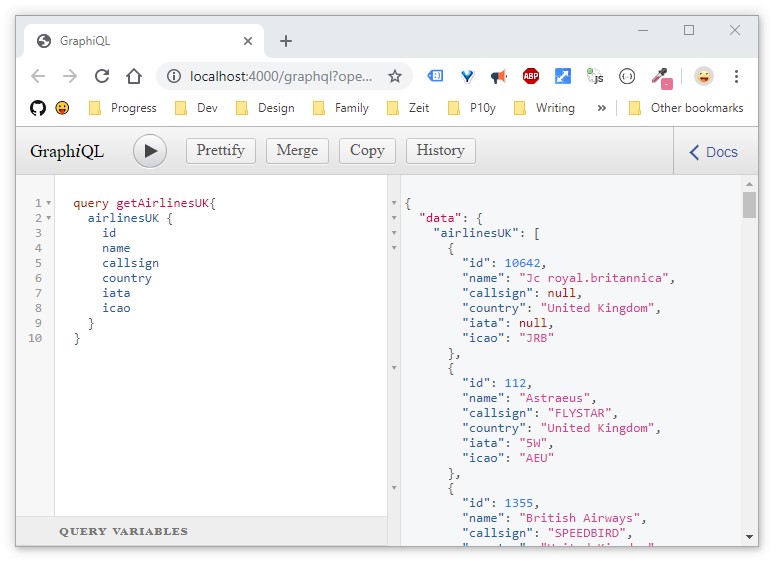Run the query with the Execute button
The height and width of the screenshot is (563, 777).
(x=150, y=151)
